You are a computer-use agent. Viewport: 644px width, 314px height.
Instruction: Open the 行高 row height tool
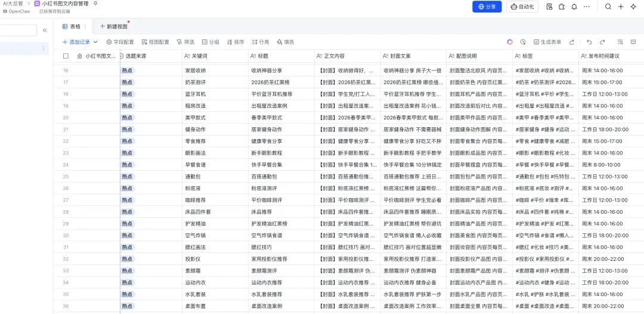pyautogui.click(x=261, y=42)
